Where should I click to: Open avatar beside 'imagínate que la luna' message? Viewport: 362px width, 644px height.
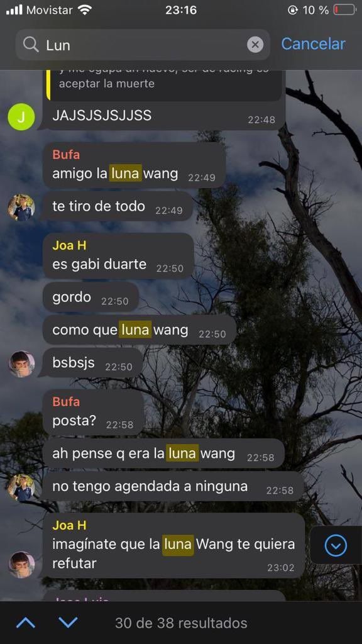21,565
